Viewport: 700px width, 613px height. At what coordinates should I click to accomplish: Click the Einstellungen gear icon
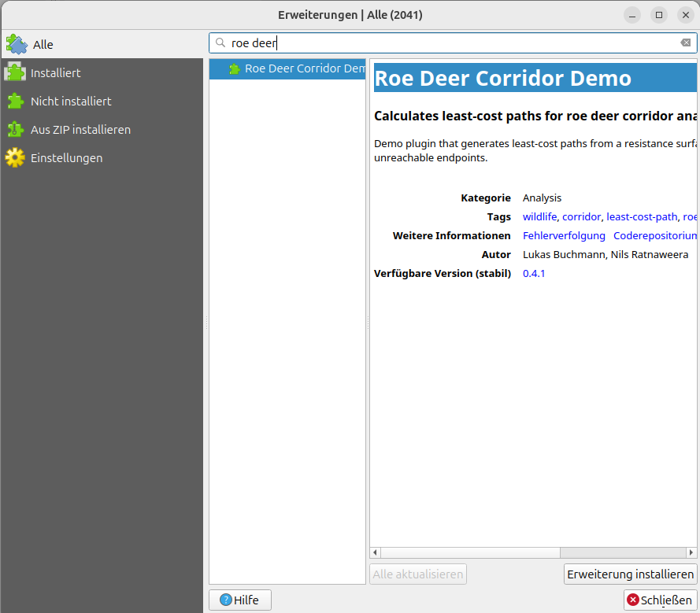tap(15, 158)
